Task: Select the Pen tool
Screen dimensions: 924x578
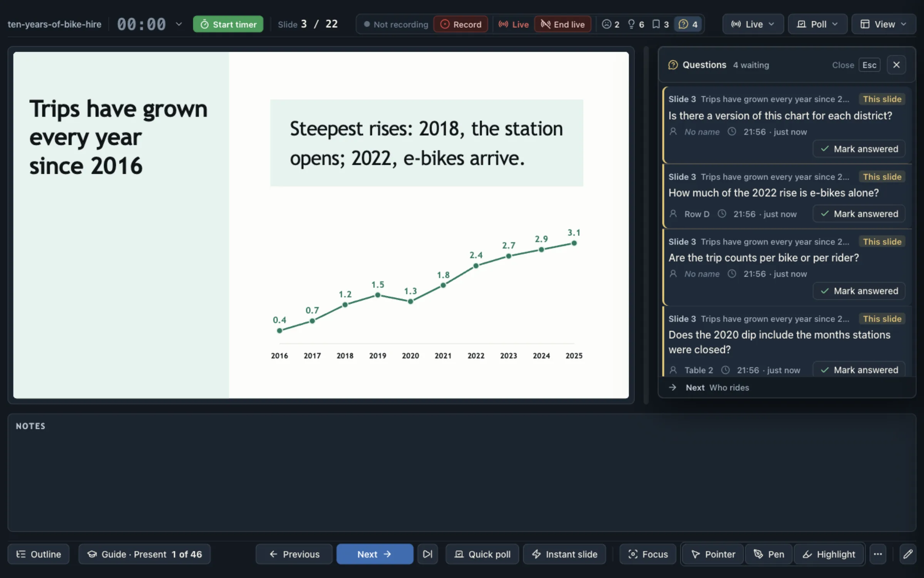Action: (x=769, y=554)
